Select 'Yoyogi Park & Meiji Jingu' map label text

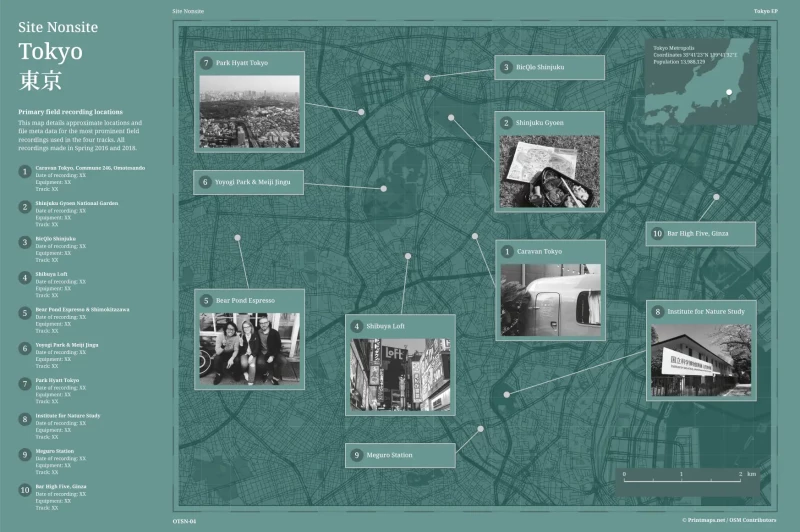coord(253,182)
